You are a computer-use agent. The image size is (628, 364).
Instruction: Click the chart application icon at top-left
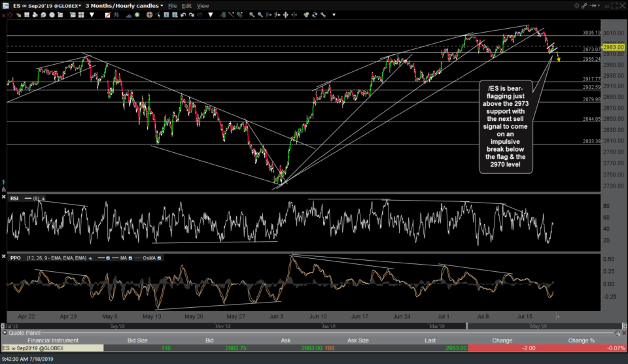pos(5,6)
